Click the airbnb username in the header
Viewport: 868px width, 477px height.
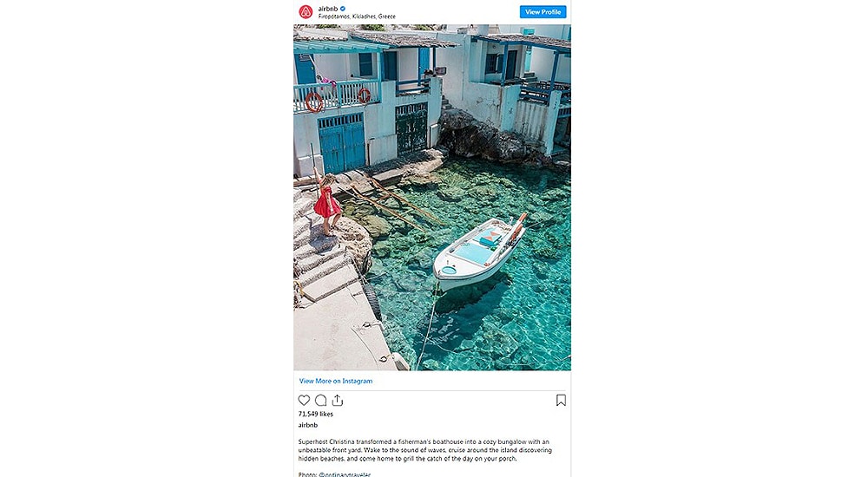pyautogui.click(x=328, y=9)
